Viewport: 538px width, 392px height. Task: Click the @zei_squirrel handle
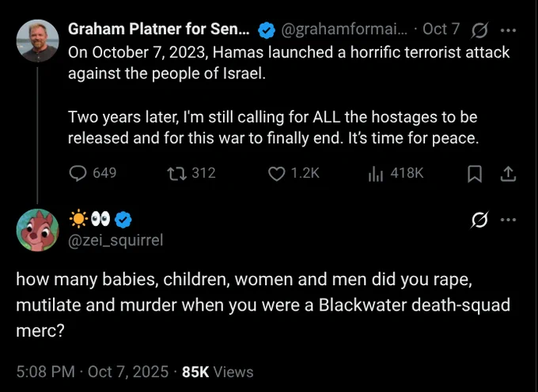click(x=116, y=240)
